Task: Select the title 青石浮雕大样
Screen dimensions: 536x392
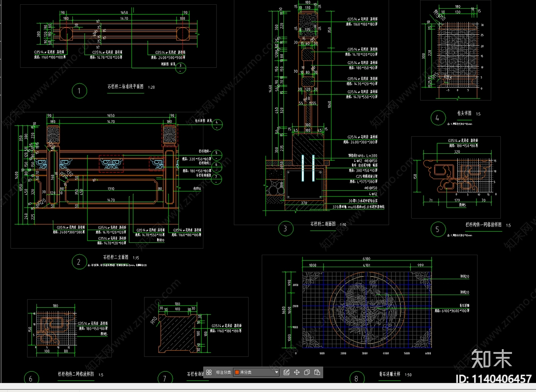Action: click(390, 374)
